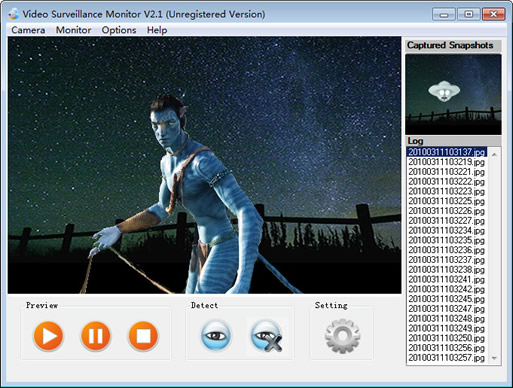The image size is (513, 388).
Task: Select log entry 20100311103247.jpg
Action: [x=447, y=309]
